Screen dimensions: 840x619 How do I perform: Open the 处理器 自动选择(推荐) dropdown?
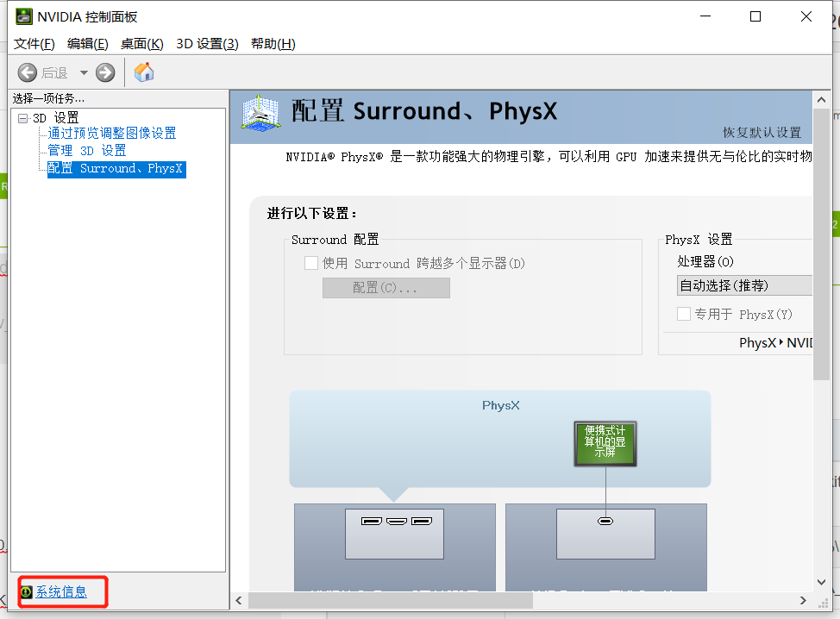pos(744,285)
